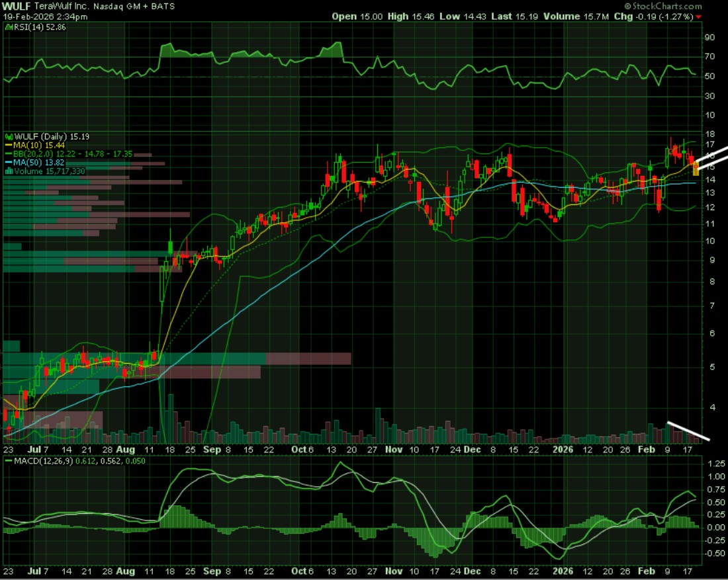The height and width of the screenshot is (580, 728).
Task: Select the MACD(12,26,9) legend line swatch
Action: (x=9, y=461)
